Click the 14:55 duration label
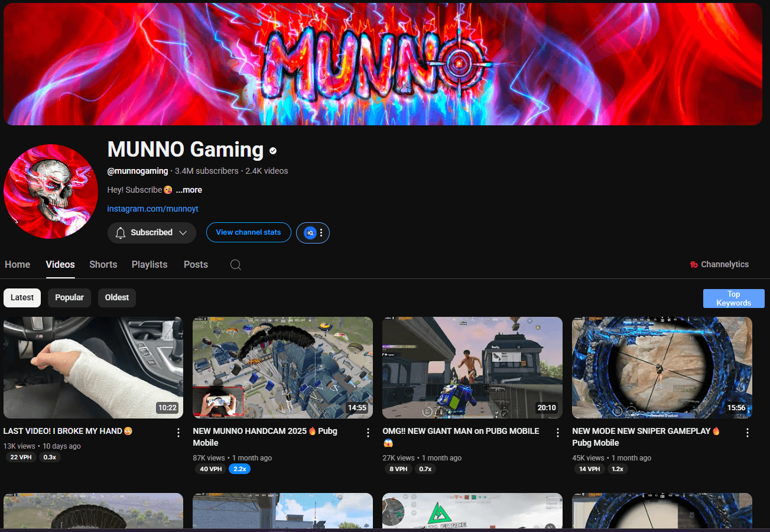Image resolution: width=770 pixels, height=532 pixels. click(x=357, y=408)
